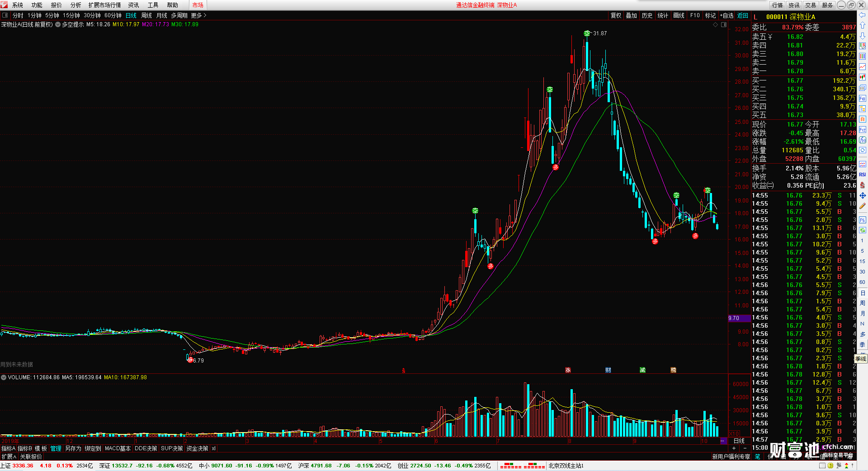Select the candlestick chart icon in sidebar

point(862,77)
